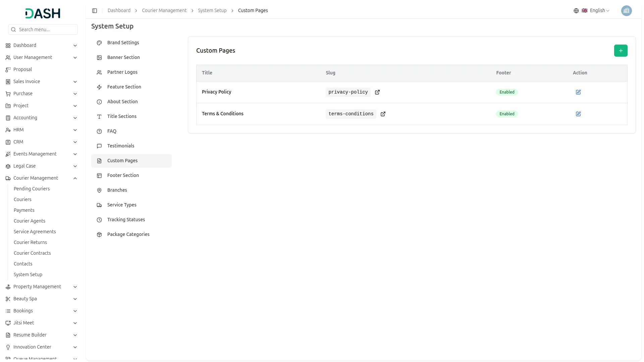Click Enabled badge for Privacy Policy

507,92
